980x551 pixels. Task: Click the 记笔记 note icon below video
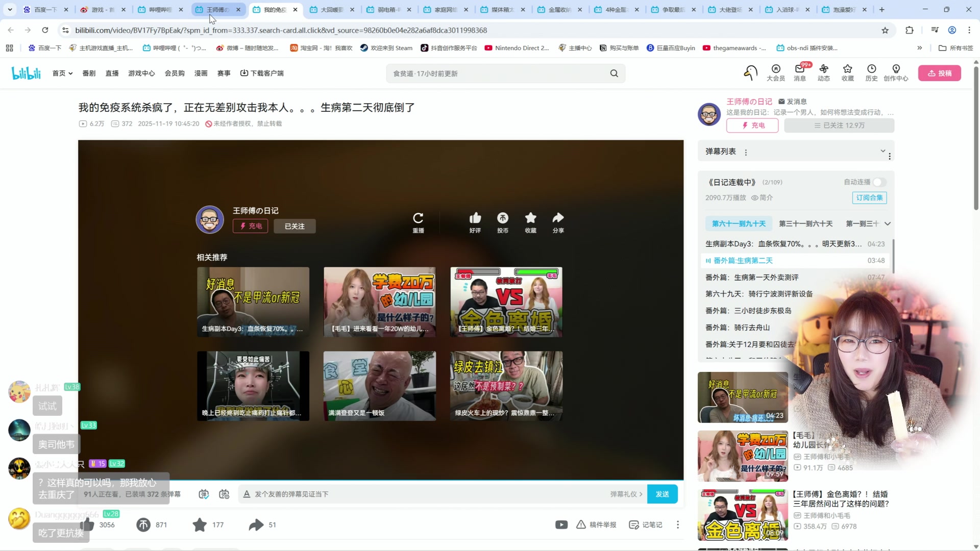[x=645, y=524]
